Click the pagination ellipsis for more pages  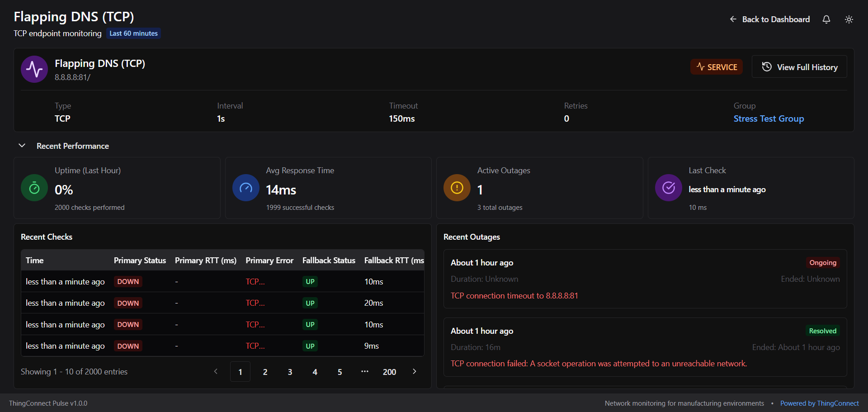364,372
